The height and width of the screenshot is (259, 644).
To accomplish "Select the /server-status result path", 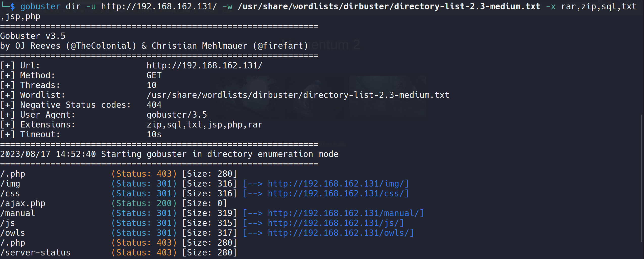I will pos(35,253).
